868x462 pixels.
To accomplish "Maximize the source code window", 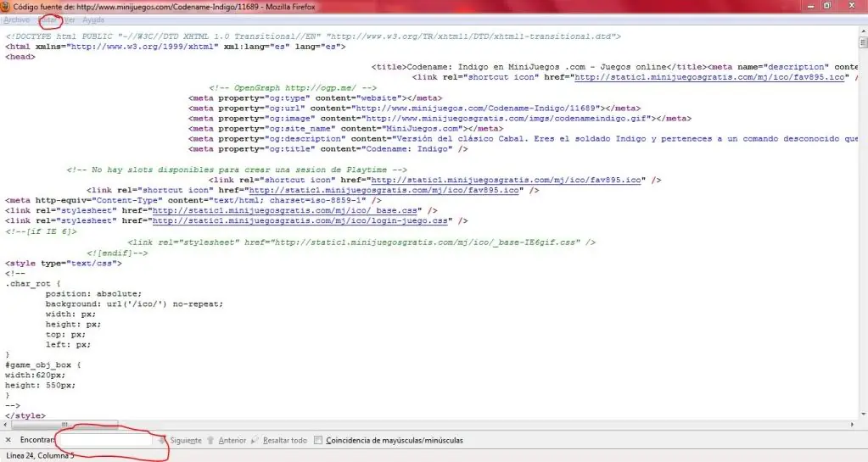I will point(827,6).
